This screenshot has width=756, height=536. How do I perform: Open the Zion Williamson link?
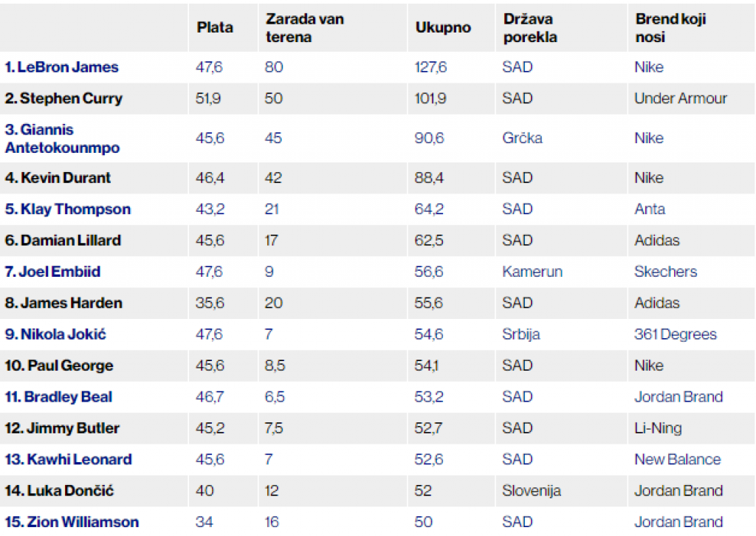coord(72,522)
